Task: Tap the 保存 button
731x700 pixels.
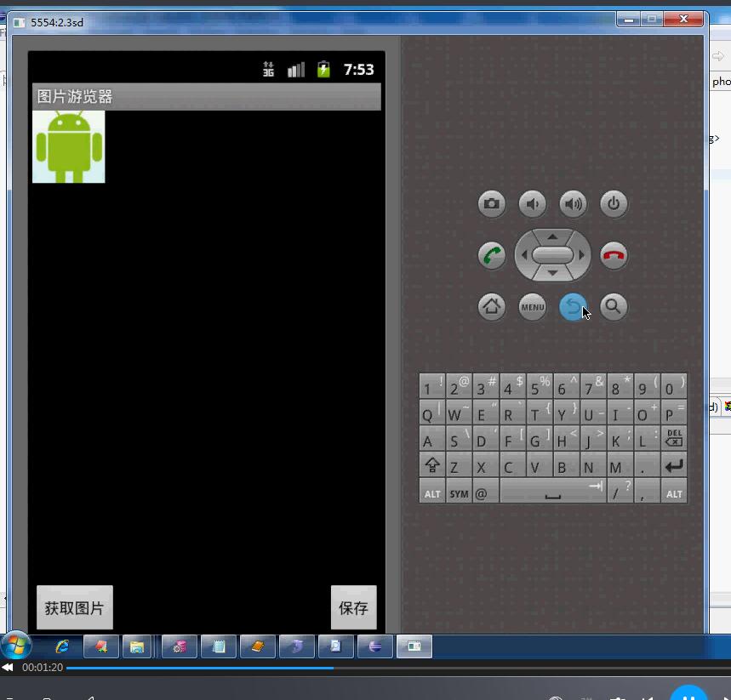Action: click(x=353, y=607)
